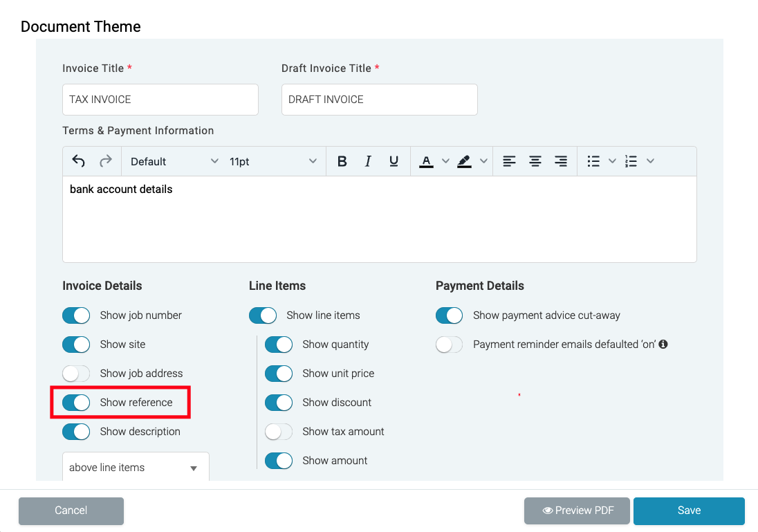Toggle bold formatting

tap(342, 161)
